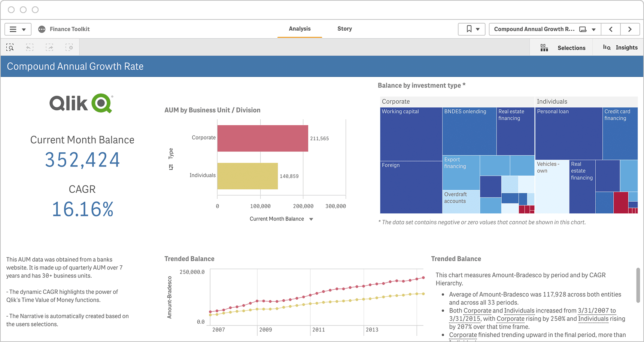
Task: Select the Vehicles - own tile
Action: click(x=552, y=187)
